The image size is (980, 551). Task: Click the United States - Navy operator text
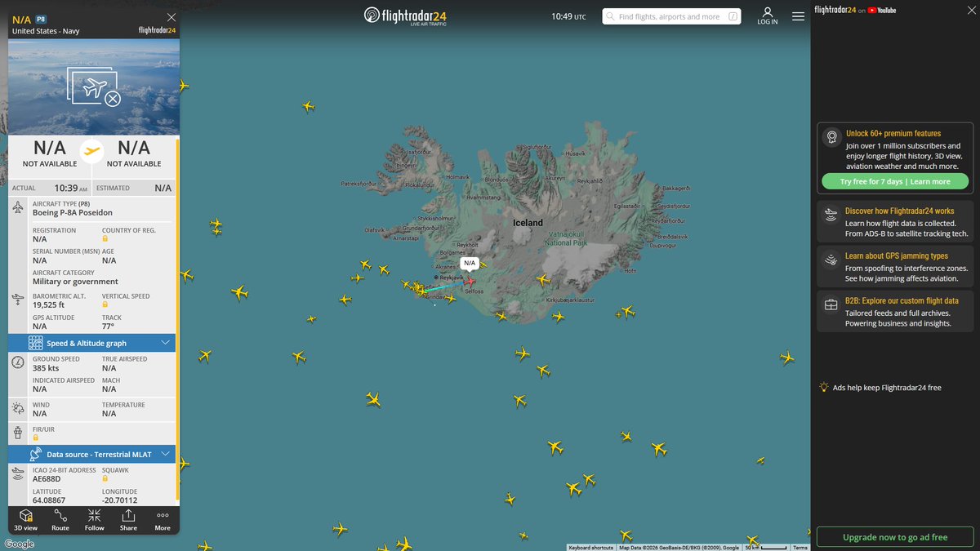tap(46, 31)
